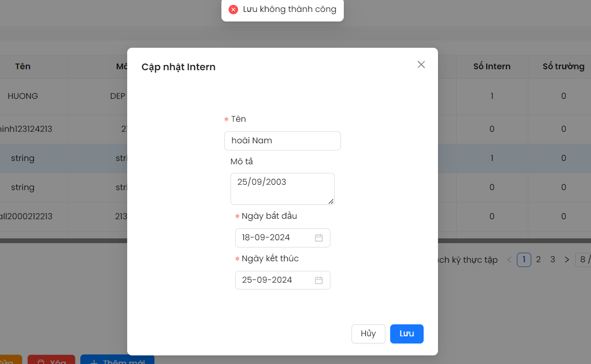The image size is (591, 364).
Task: Click the Tên input with hoài Nam
Action: click(282, 141)
